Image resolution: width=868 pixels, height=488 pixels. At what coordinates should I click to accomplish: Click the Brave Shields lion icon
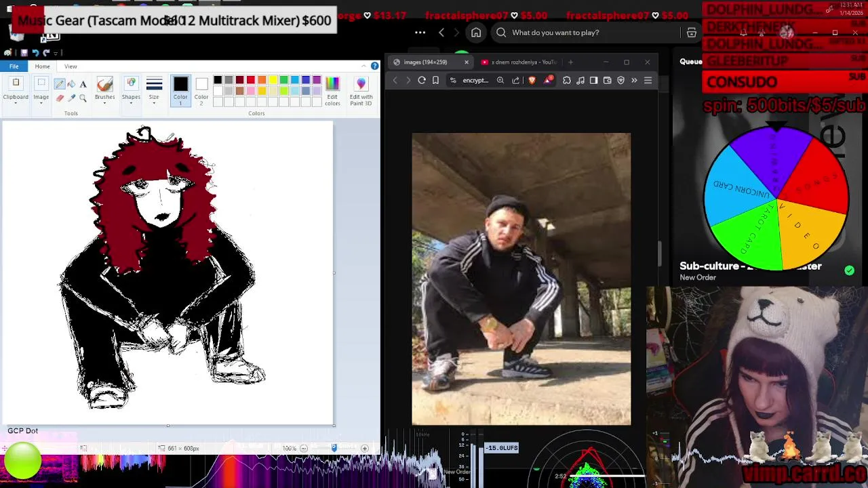tap(532, 81)
